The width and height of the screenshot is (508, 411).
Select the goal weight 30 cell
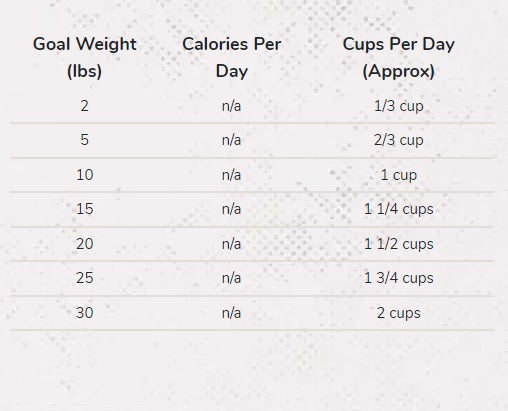(85, 313)
